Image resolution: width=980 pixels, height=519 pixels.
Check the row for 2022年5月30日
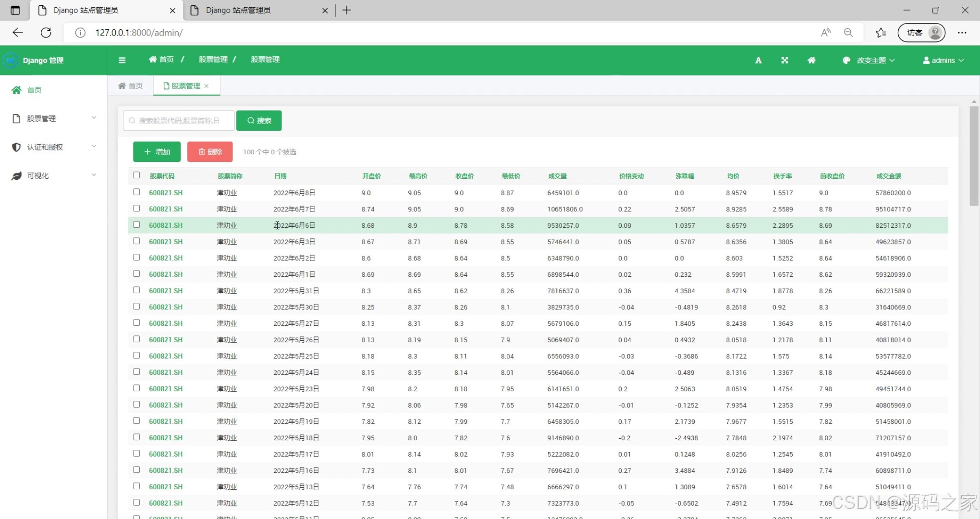[136, 307]
